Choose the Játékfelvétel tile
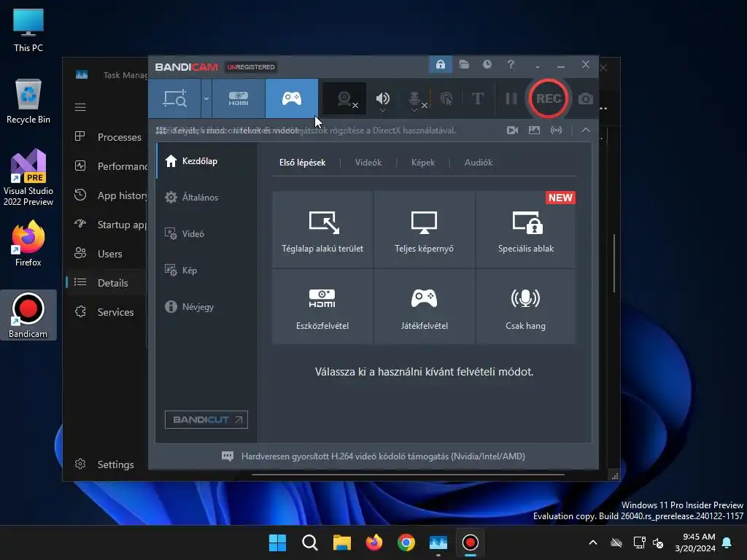Viewport: 747px width, 560px height. coord(424,307)
